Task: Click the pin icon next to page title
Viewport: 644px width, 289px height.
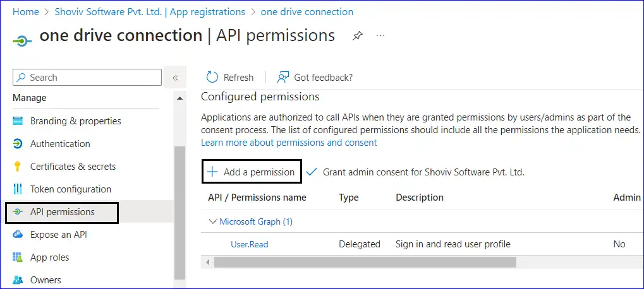Action: 358,36
